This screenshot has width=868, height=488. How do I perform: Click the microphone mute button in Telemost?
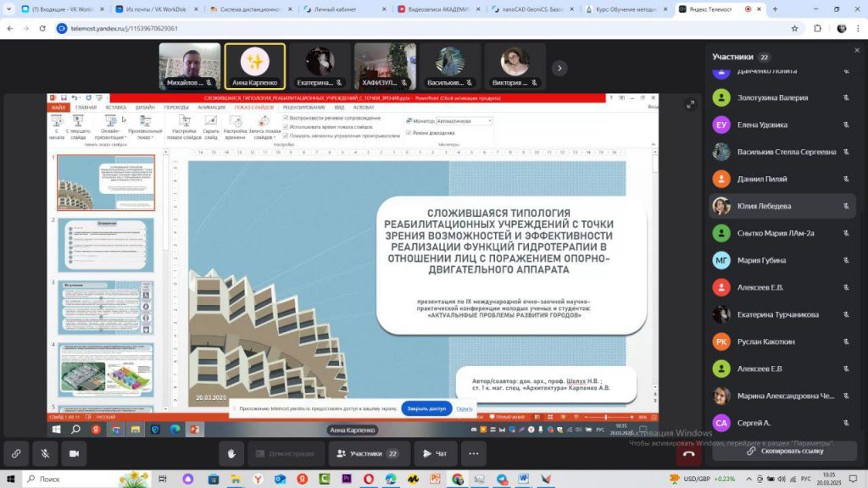pos(45,453)
